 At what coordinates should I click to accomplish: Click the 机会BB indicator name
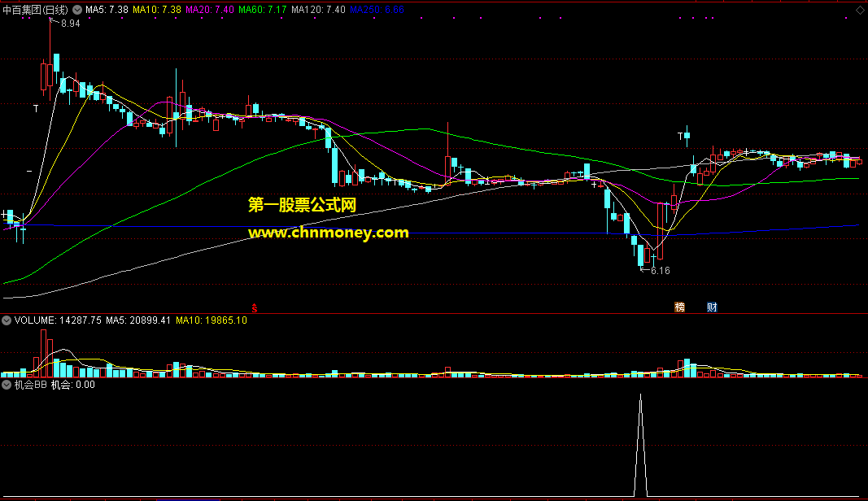pyautogui.click(x=30, y=385)
